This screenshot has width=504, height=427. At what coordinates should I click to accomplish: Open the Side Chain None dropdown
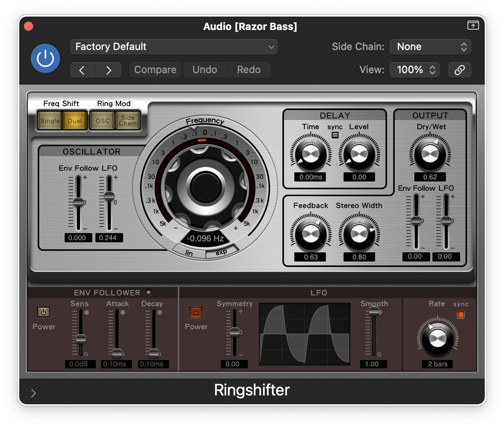[x=431, y=47]
